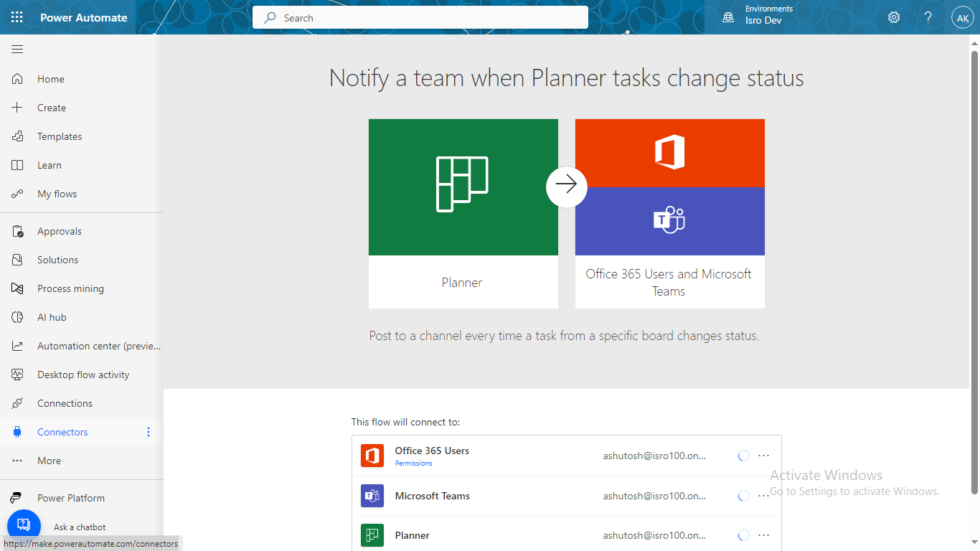The image size is (980, 551).
Task: Open the Settings gear icon
Action: pyautogui.click(x=894, y=17)
